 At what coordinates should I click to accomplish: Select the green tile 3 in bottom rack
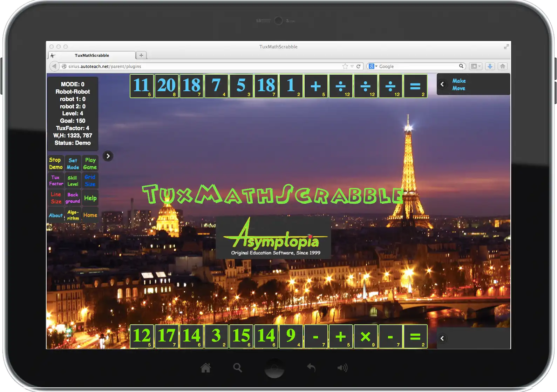point(216,336)
